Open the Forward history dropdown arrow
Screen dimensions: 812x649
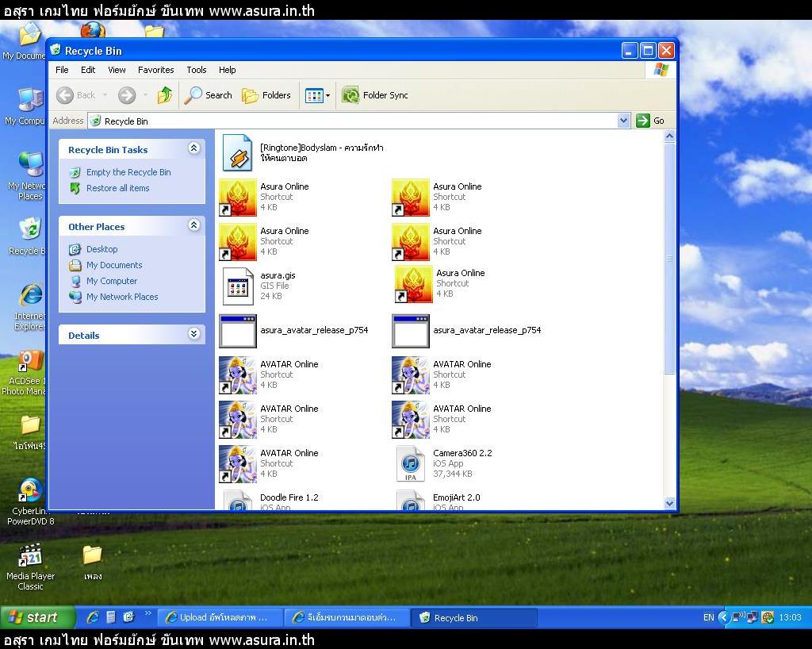[146, 95]
